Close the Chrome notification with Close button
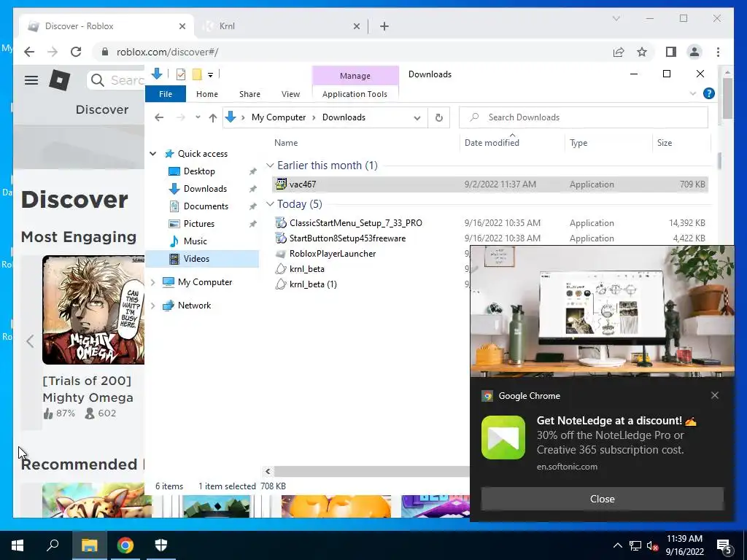This screenshot has width=747, height=560. tap(602, 499)
